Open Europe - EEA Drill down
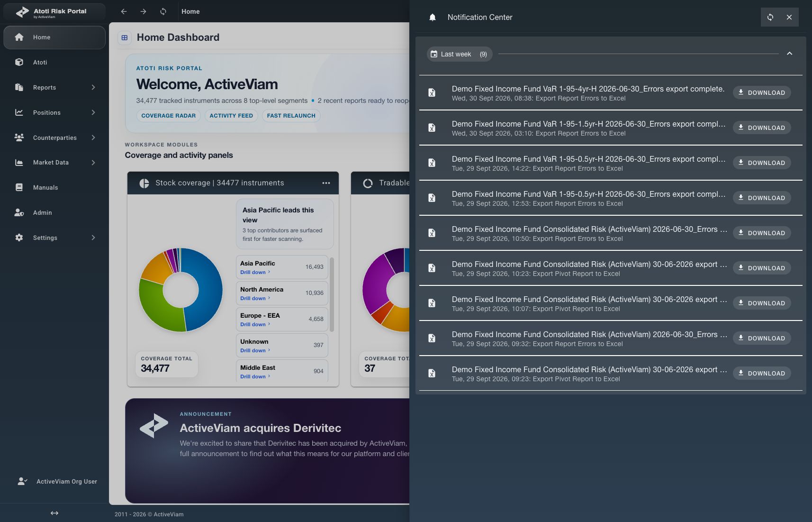The width and height of the screenshot is (812, 522). click(x=255, y=324)
